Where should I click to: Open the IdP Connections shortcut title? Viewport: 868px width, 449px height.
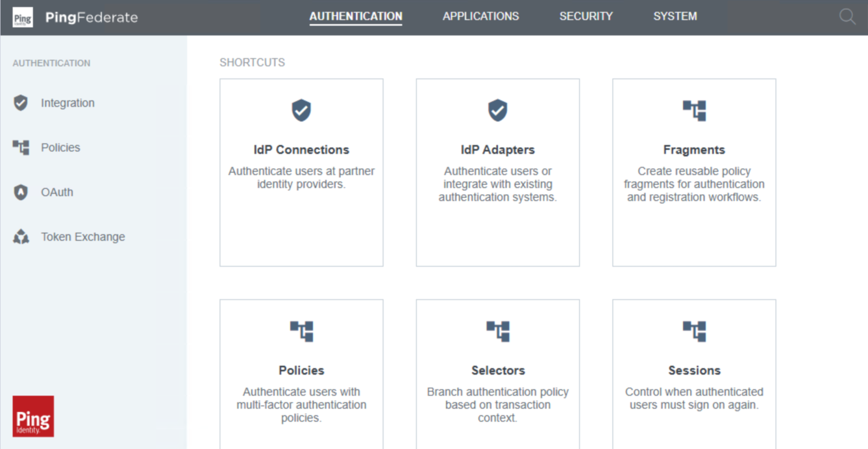(301, 150)
